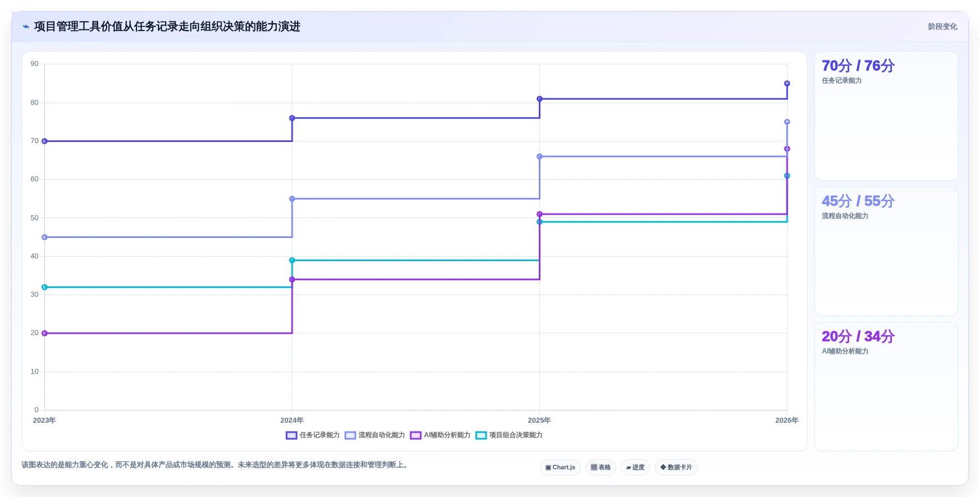Click 任务记录能力 data point at 2024年 (76)

coord(292,118)
